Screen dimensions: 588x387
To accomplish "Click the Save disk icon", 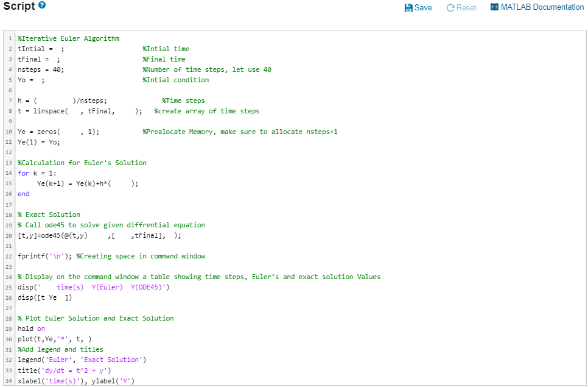I will [x=409, y=7].
